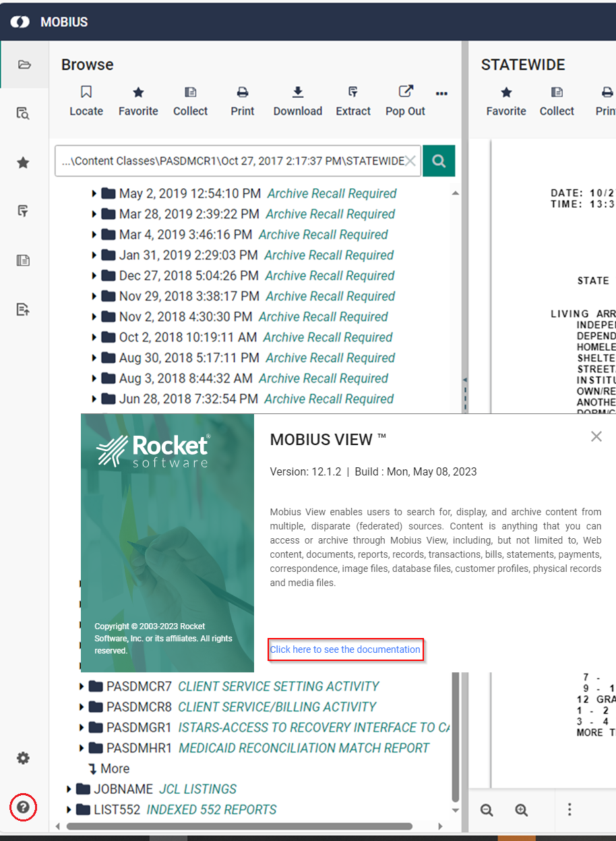Click here to see the documentation link
Screen dimensions: 616x841
coord(345,649)
